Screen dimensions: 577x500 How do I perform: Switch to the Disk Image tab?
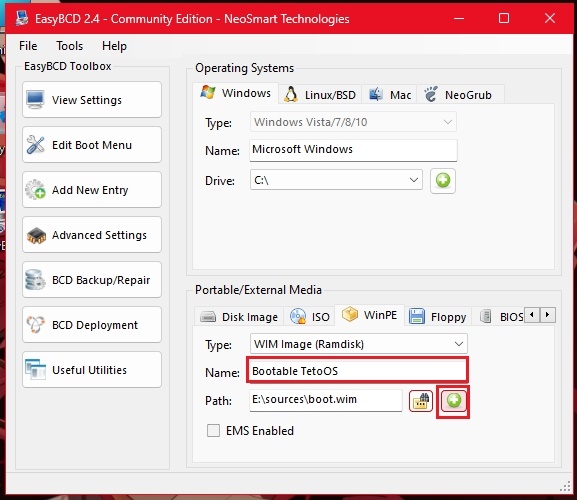pyautogui.click(x=239, y=317)
